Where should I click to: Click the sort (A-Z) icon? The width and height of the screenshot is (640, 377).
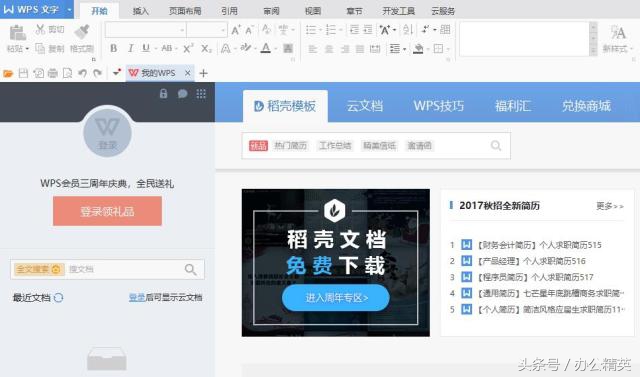[408, 29]
